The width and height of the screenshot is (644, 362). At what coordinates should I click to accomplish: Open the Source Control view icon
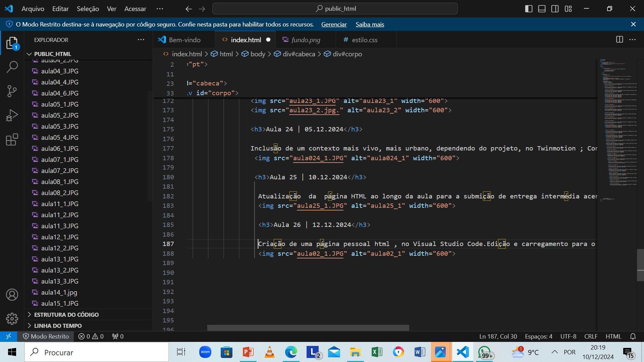tap(12, 91)
